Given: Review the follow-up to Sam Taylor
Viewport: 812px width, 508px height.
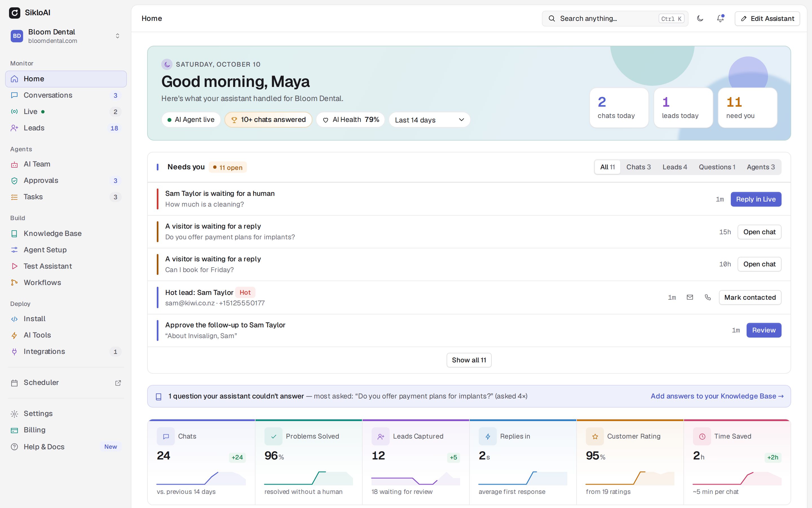Looking at the screenshot, I should [x=764, y=330].
